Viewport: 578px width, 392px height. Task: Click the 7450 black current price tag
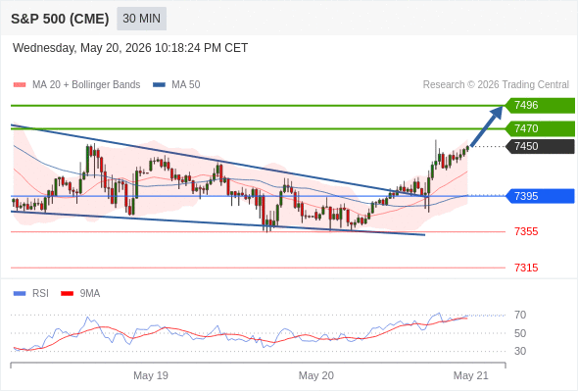click(x=539, y=146)
